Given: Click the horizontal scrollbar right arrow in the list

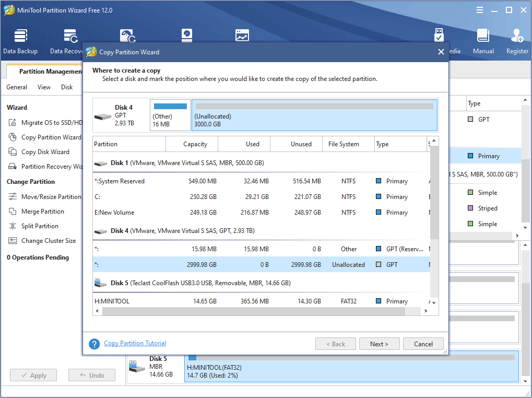Looking at the screenshot, I should tap(426, 311).
